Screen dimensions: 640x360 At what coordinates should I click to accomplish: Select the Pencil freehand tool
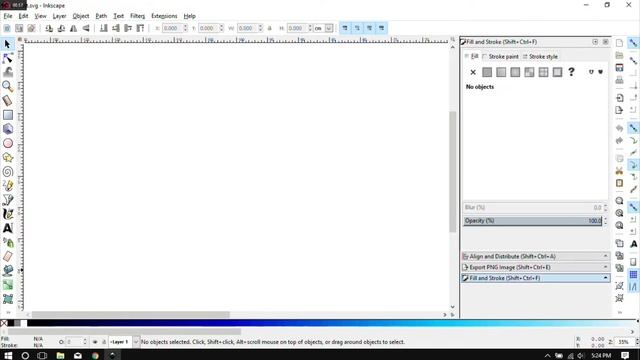coord(7,186)
